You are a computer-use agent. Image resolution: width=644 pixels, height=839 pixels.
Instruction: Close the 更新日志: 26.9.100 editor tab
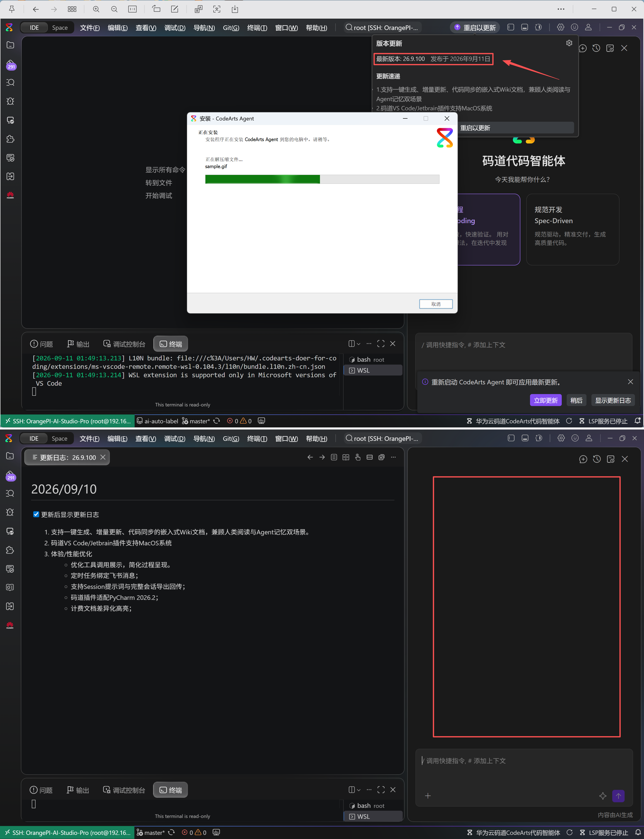(x=103, y=457)
